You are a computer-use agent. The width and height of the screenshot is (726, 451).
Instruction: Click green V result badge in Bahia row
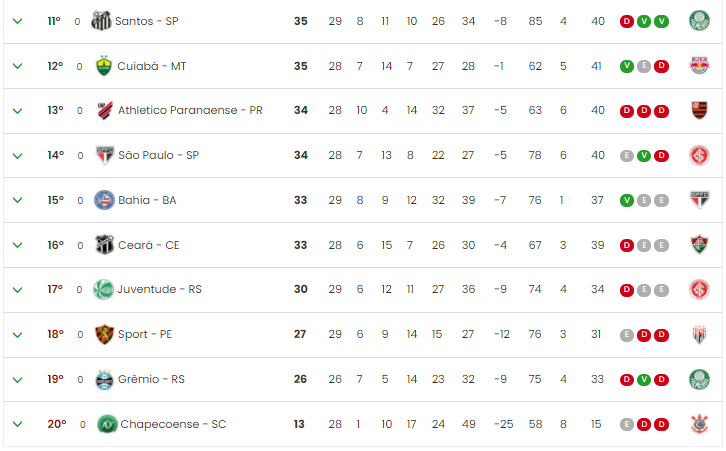click(x=626, y=200)
